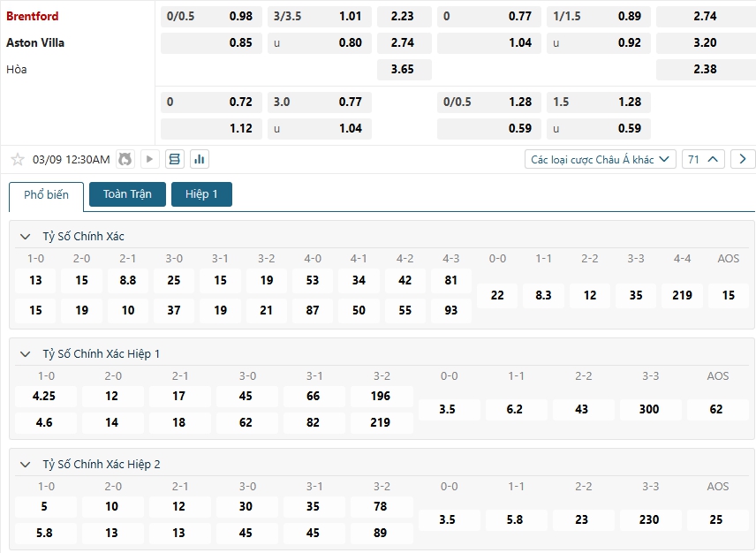756x553 pixels.
Task: Click the Brentford team name
Action: [33, 16]
